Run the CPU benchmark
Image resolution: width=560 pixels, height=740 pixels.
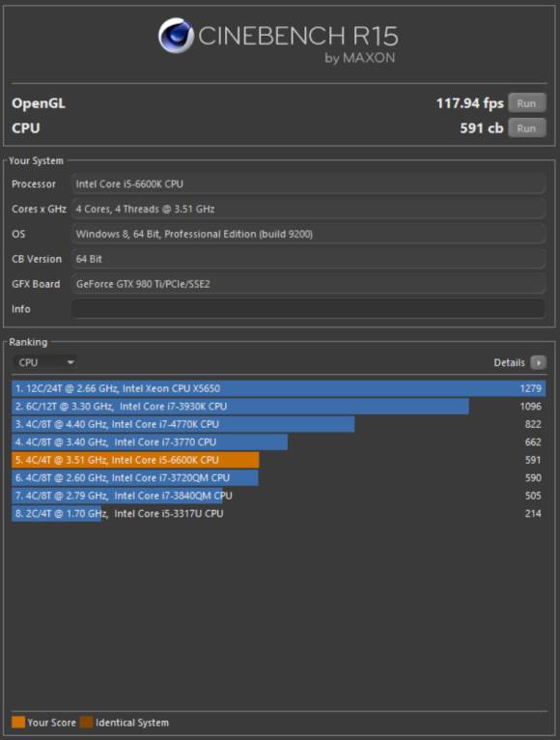(527, 128)
